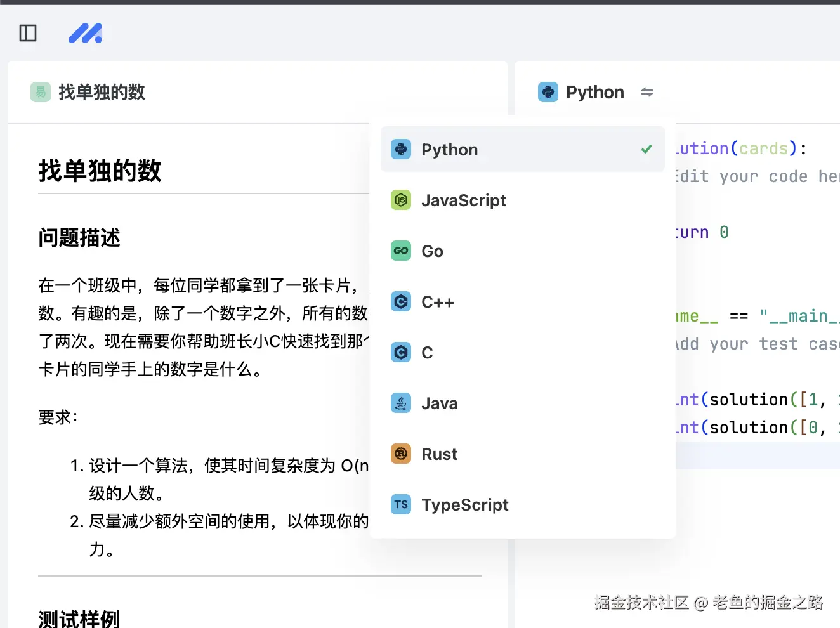Click inside the code editor on solution line
This screenshot has height=628, width=840.
click(736, 148)
